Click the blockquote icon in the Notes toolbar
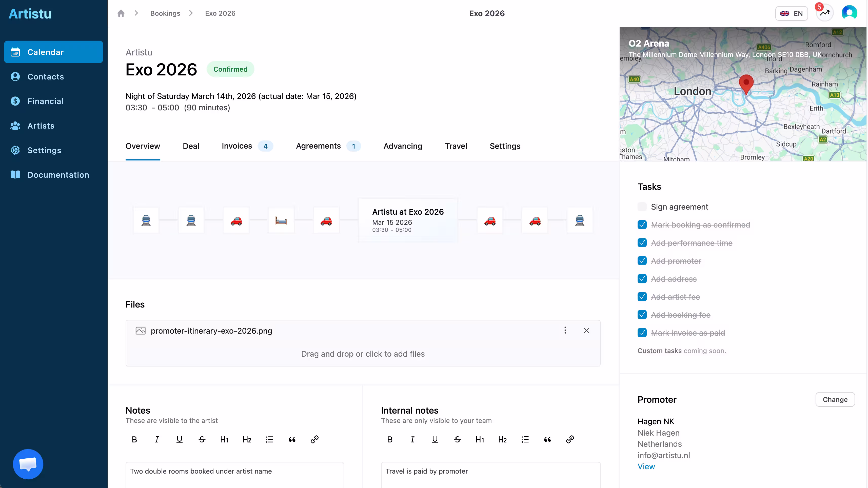Screen dimensions: 868x488 click(292, 439)
